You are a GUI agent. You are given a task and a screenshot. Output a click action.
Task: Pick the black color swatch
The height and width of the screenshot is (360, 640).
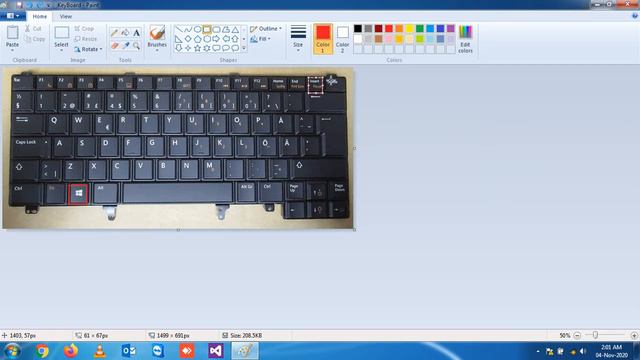(x=358, y=28)
